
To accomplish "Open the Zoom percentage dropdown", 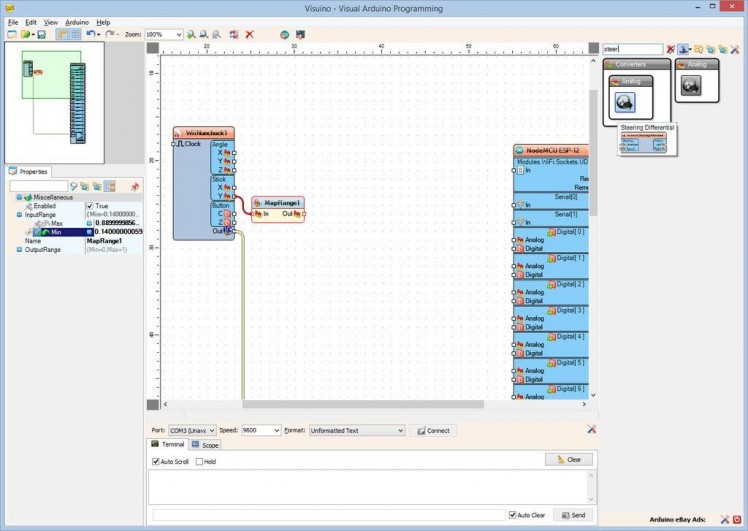I will click(179, 34).
